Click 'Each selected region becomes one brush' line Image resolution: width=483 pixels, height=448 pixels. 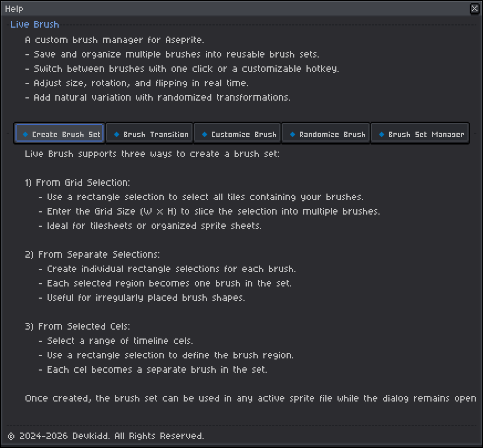click(165, 283)
